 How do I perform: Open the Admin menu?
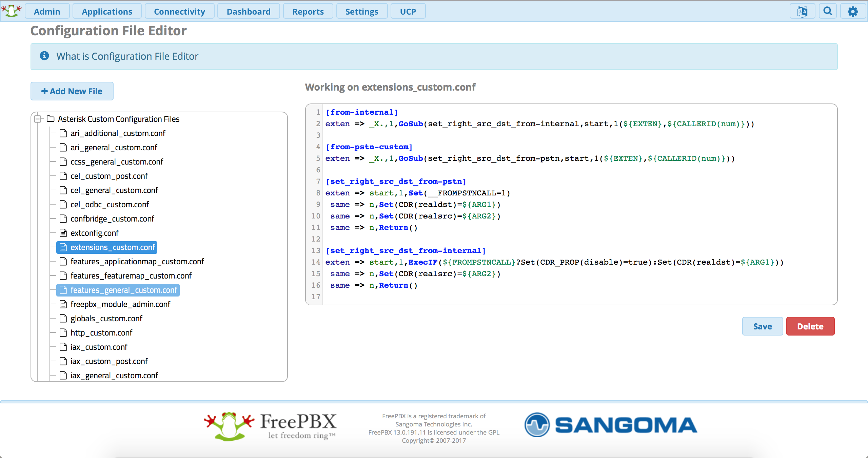[x=47, y=12]
